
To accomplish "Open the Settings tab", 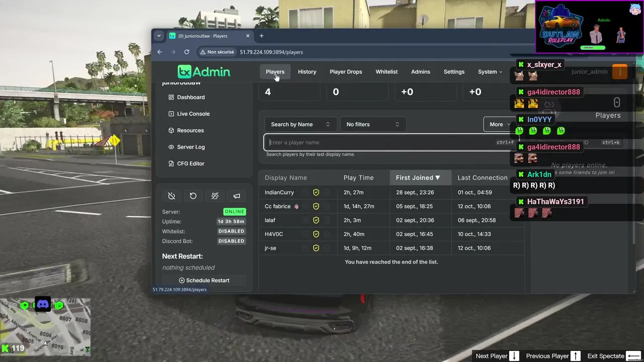I will 454,72.
